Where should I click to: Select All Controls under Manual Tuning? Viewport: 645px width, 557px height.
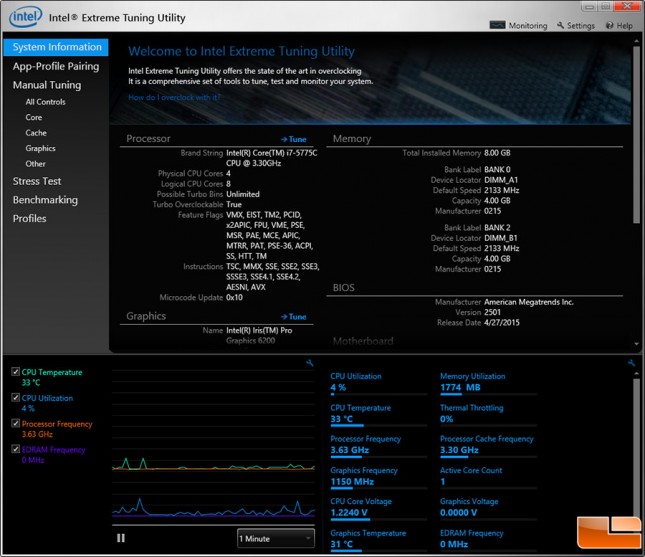click(45, 102)
